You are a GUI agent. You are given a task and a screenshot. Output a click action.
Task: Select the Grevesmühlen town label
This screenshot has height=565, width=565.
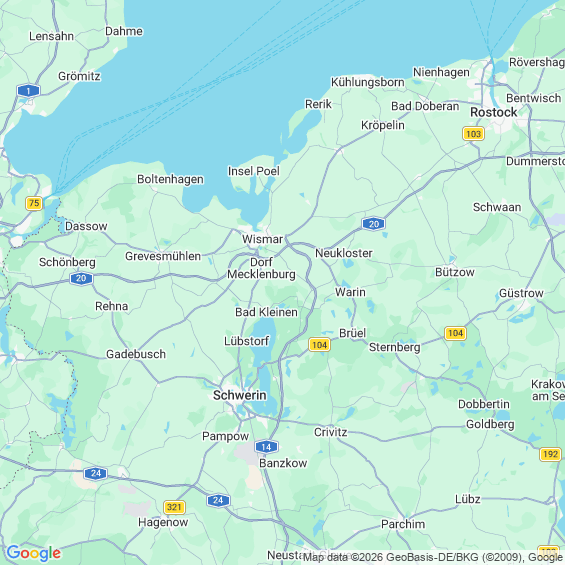click(x=163, y=256)
